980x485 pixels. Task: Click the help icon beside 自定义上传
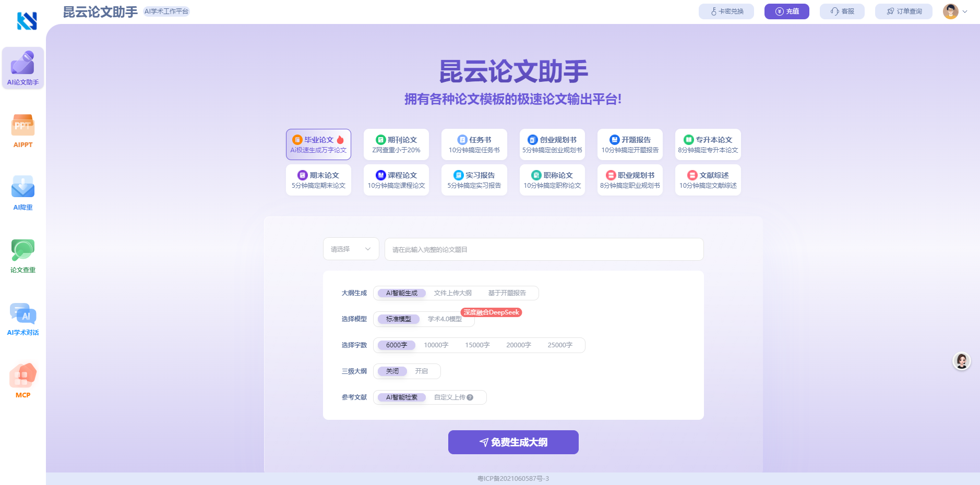[470, 397]
